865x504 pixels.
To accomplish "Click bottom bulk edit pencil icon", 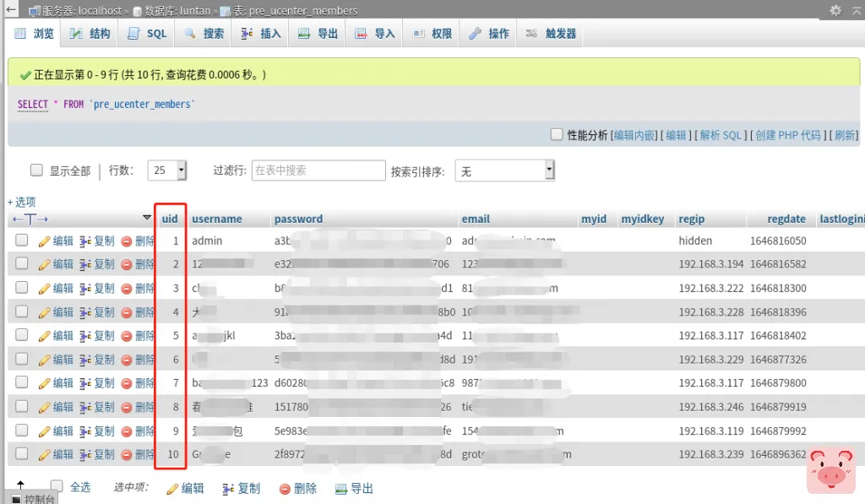I will coord(172,489).
